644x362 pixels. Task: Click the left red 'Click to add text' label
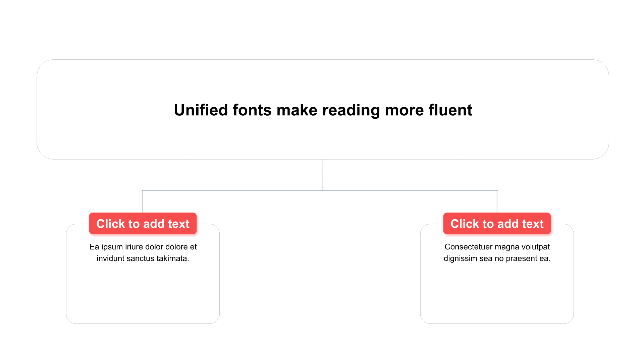pyautogui.click(x=143, y=223)
